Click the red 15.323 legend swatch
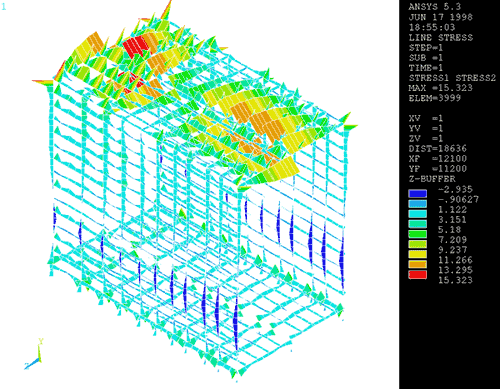This screenshot has height=389, width=500. [x=418, y=275]
